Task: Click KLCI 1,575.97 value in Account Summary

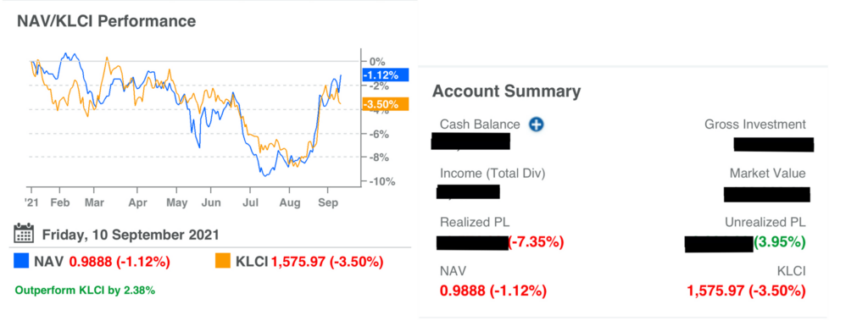Action: tap(746, 291)
